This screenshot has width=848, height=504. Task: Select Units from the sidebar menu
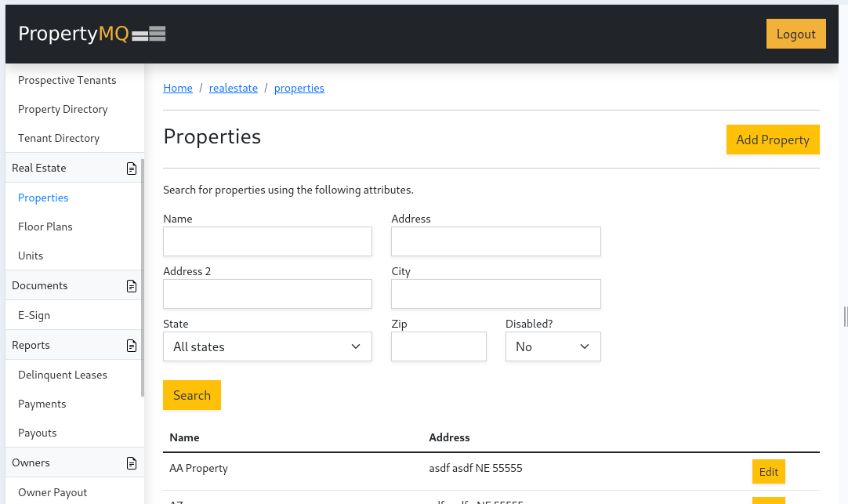pos(31,256)
